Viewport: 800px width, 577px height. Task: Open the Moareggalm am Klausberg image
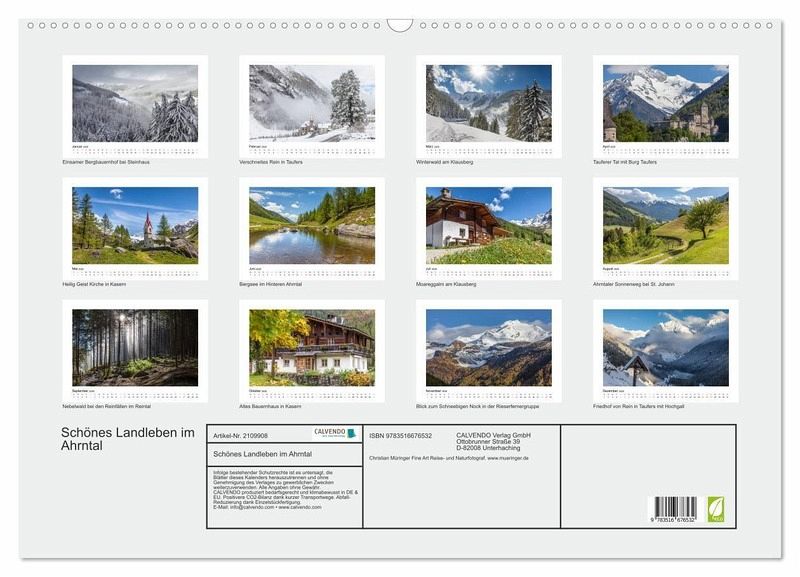click(488, 225)
